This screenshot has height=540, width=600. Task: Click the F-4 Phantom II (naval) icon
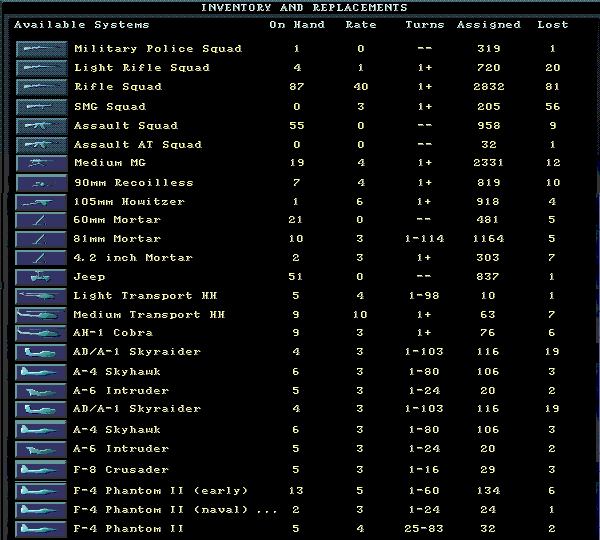click(41, 510)
